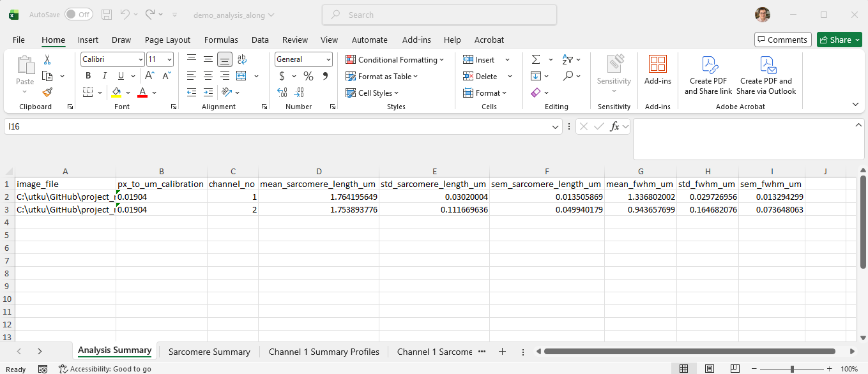Open Delete cells dropdown
868x374 pixels.
[x=510, y=76]
